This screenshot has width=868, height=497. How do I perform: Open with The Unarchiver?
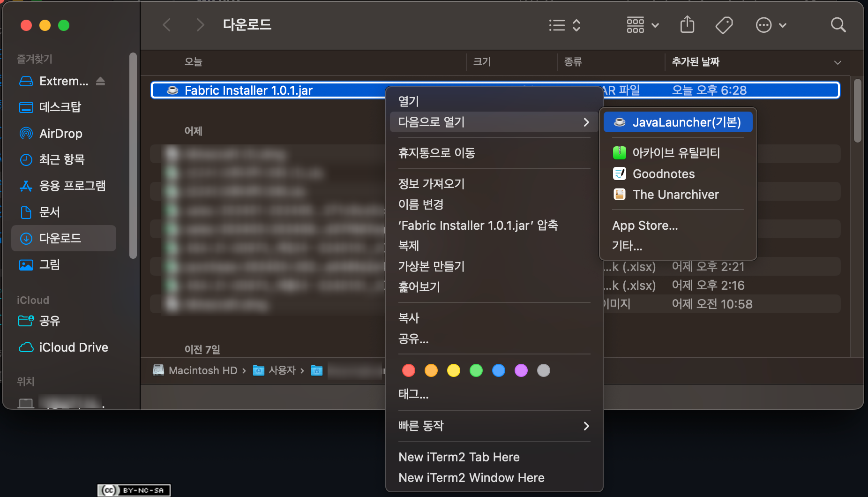point(678,195)
